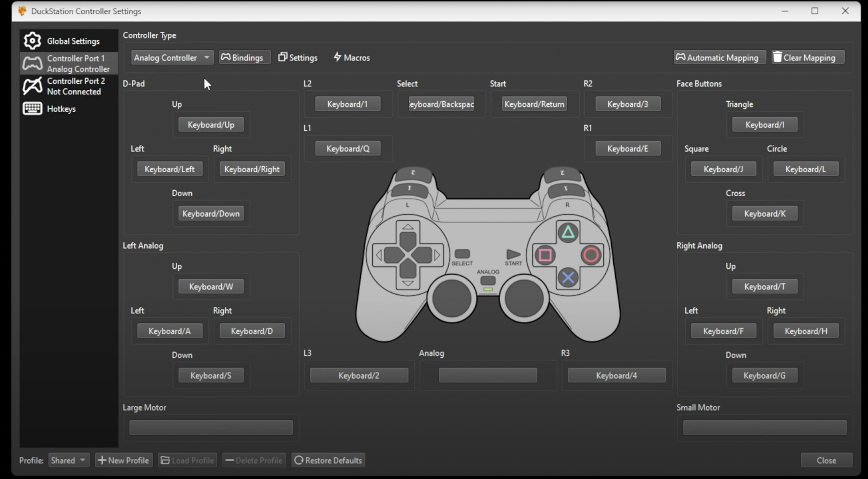Viewport: 868px width, 479px height.
Task: Click the empty Large Motor binding field
Action: coord(211,427)
